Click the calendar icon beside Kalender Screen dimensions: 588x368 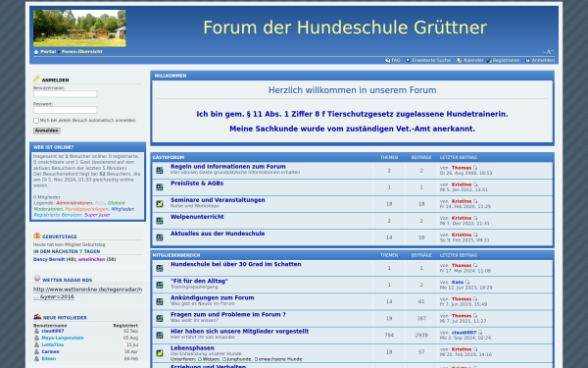459,60
